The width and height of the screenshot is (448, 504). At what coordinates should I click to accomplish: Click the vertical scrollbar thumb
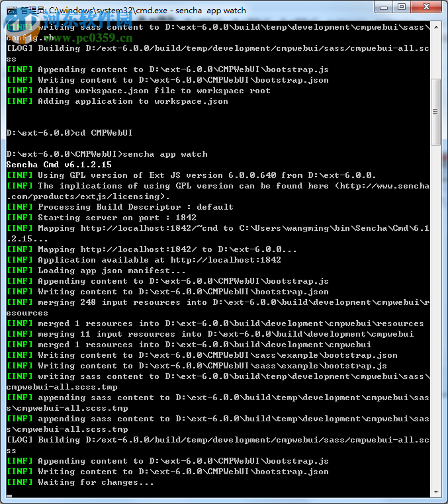tap(436, 112)
